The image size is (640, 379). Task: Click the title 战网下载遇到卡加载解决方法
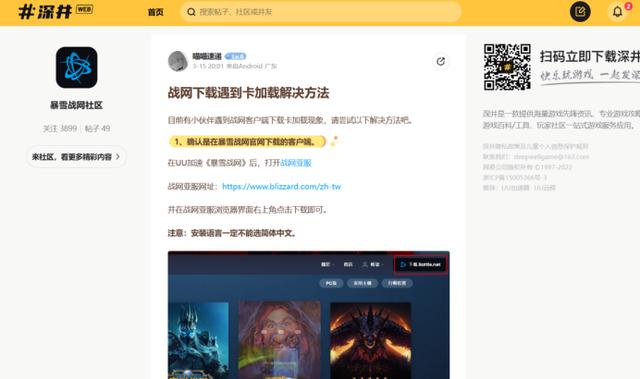pos(248,93)
